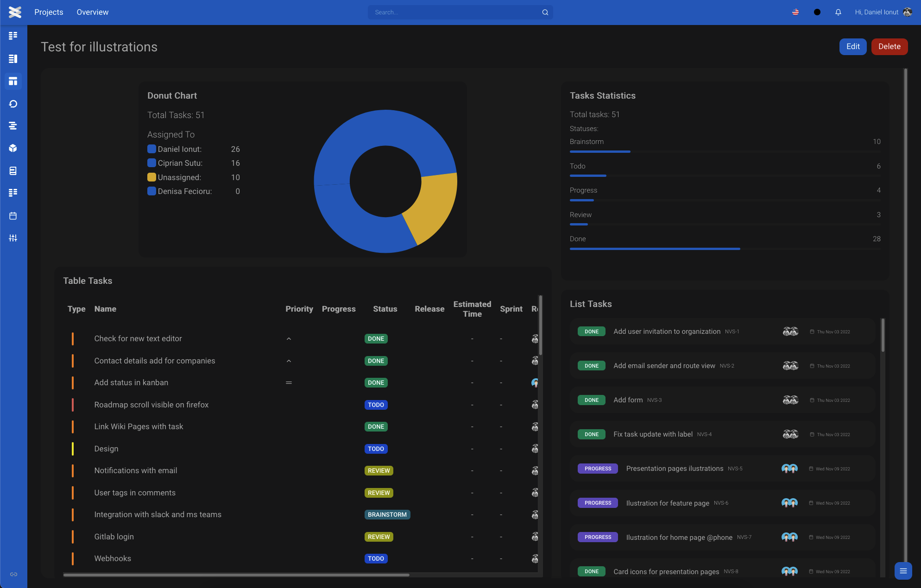Open the blue floating menu button

903,571
